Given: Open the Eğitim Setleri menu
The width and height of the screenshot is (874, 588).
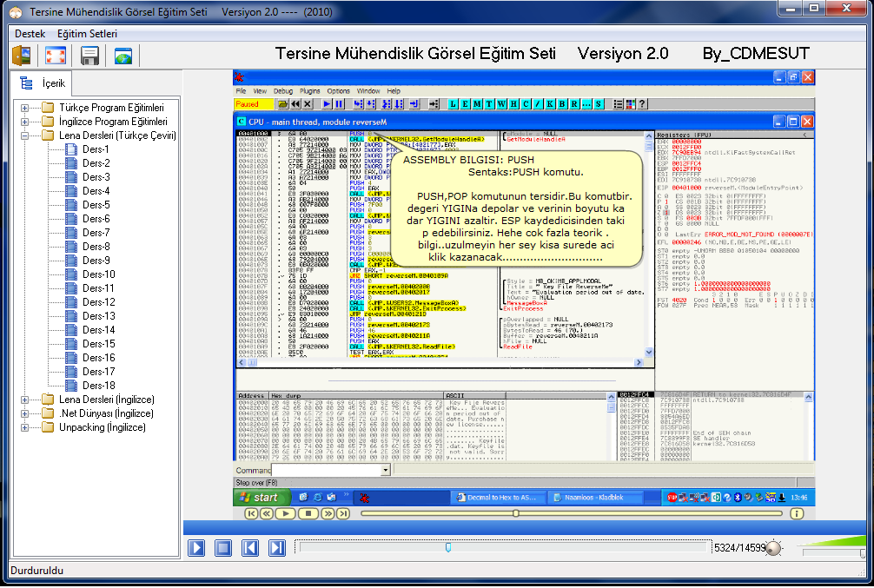Looking at the screenshot, I should coord(87,33).
